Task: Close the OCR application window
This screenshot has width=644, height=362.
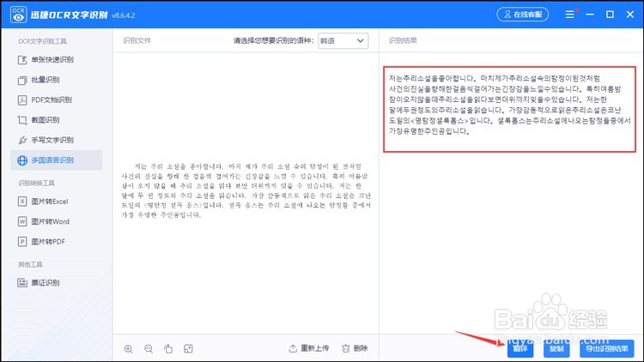Action: 630,15
